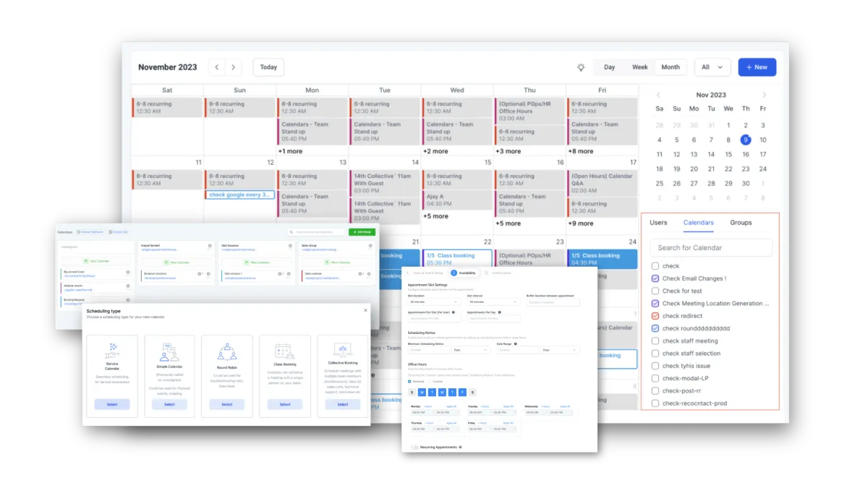The image size is (868, 488).
Task: Open the All filter dropdown
Action: click(712, 67)
